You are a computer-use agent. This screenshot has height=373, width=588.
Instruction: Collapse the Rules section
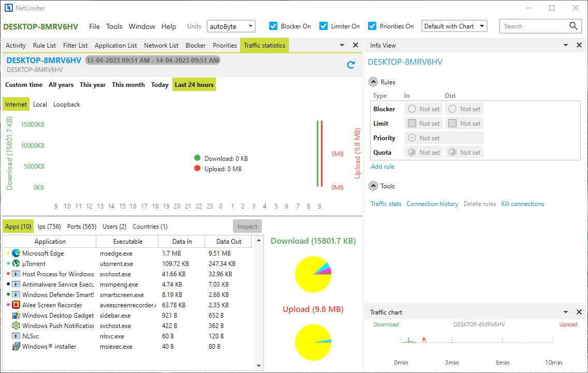[373, 82]
